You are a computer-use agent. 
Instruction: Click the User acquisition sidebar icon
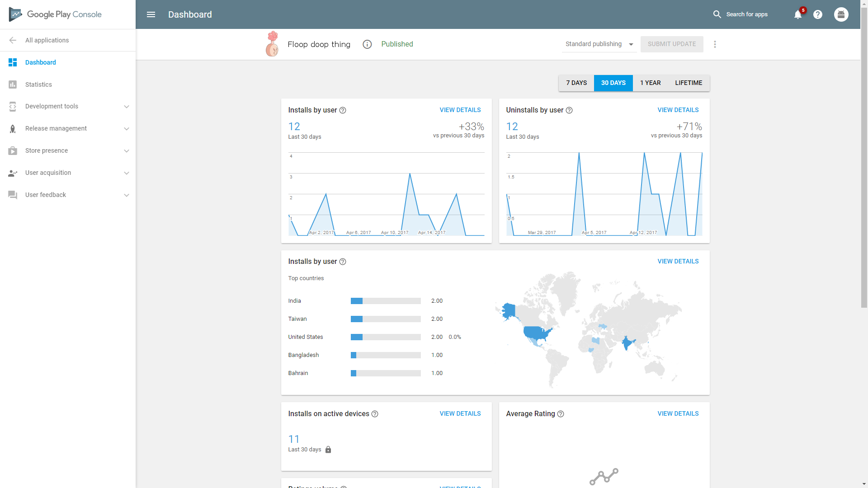click(13, 172)
